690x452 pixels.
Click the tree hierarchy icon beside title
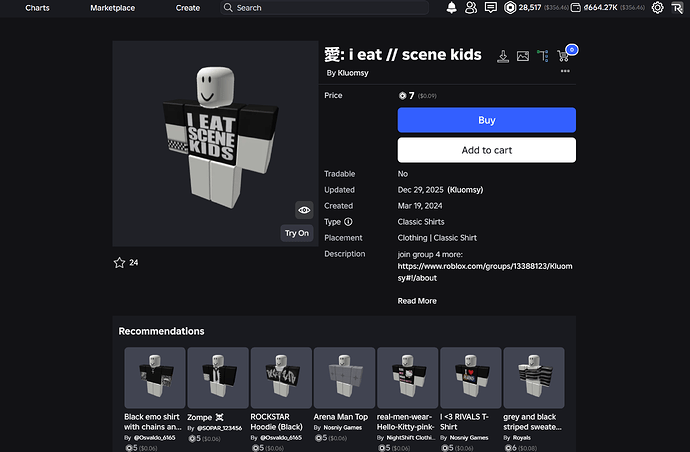543,56
